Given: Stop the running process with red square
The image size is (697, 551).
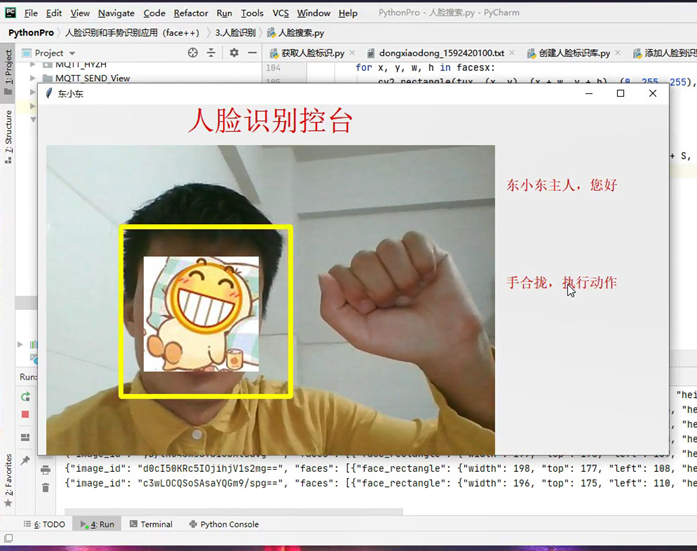Looking at the screenshot, I should 25,415.
